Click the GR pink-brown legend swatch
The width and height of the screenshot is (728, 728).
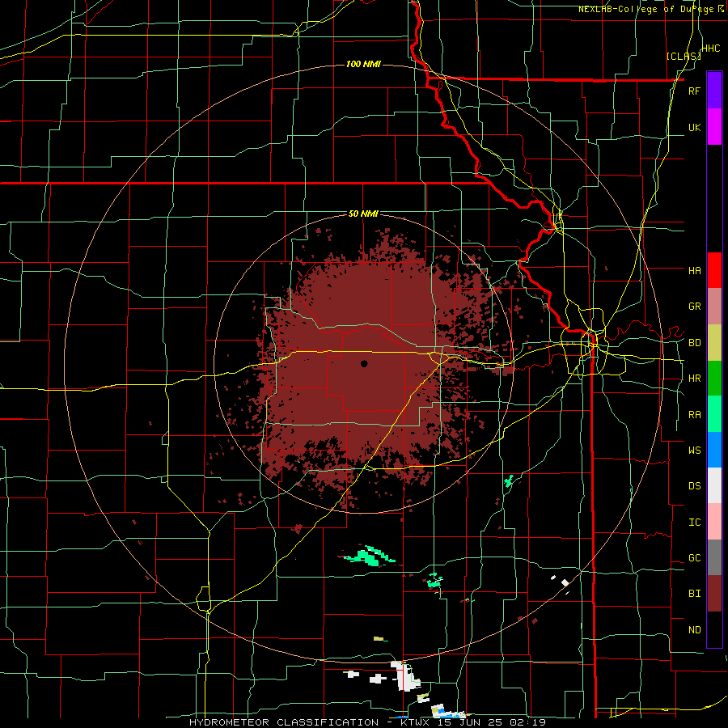[714, 307]
